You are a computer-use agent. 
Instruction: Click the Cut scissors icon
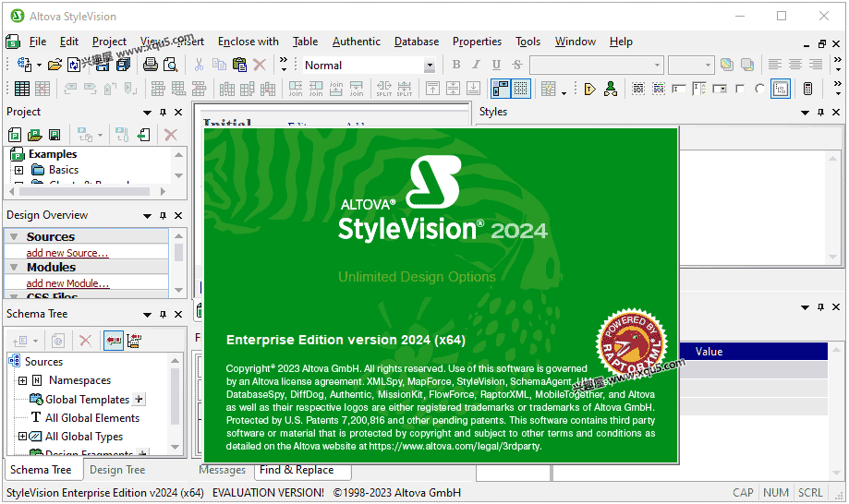199,65
